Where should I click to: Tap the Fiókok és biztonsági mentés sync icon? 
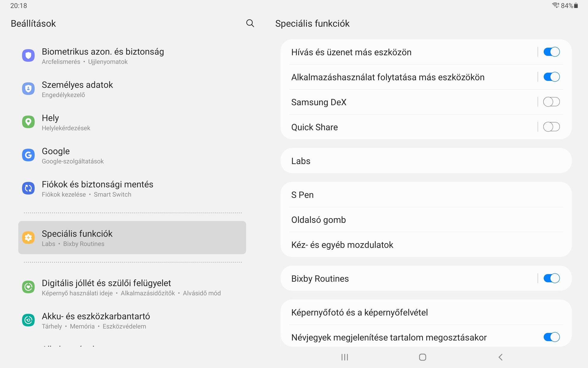28,188
